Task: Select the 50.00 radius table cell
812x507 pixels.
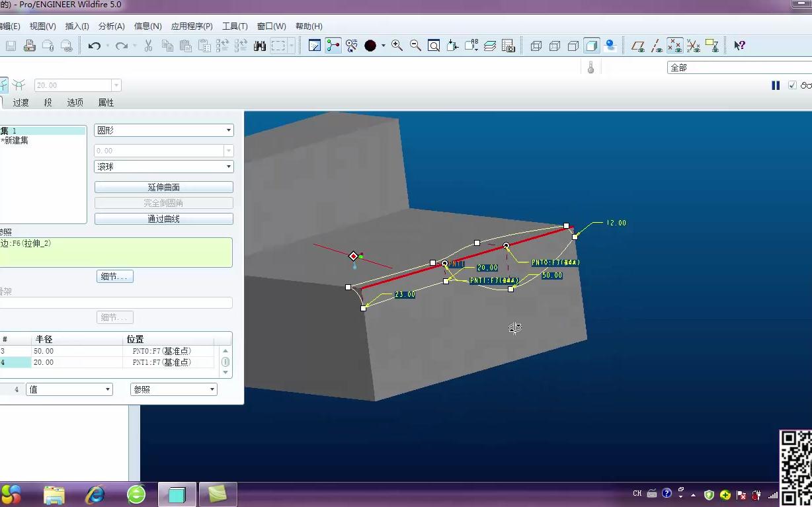Action: [x=78, y=351]
